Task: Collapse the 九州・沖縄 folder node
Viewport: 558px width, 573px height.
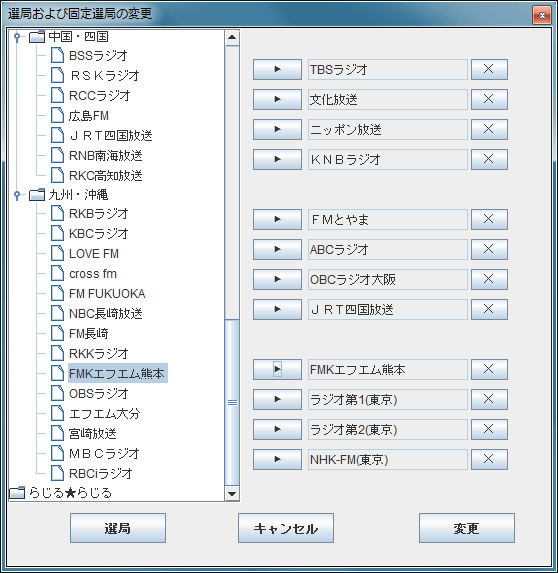Action: tap(17, 195)
